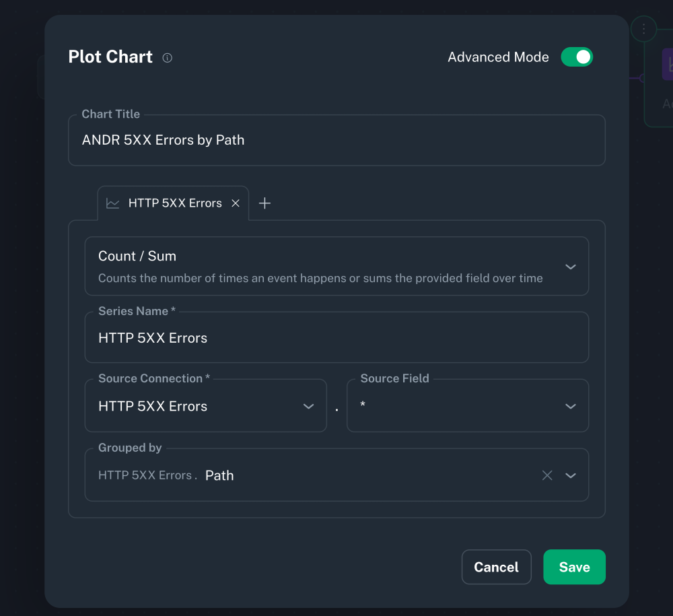Expand the Source Connection dropdown

(x=308, y=406)
